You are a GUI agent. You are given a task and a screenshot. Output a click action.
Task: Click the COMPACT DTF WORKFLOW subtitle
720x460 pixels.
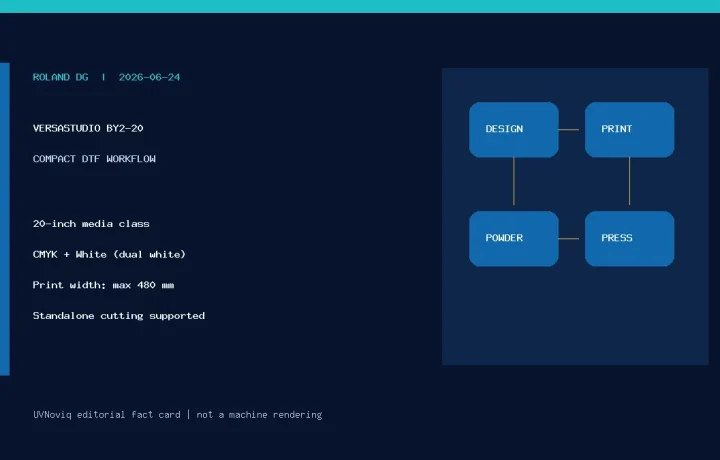[x=94, y=159]
